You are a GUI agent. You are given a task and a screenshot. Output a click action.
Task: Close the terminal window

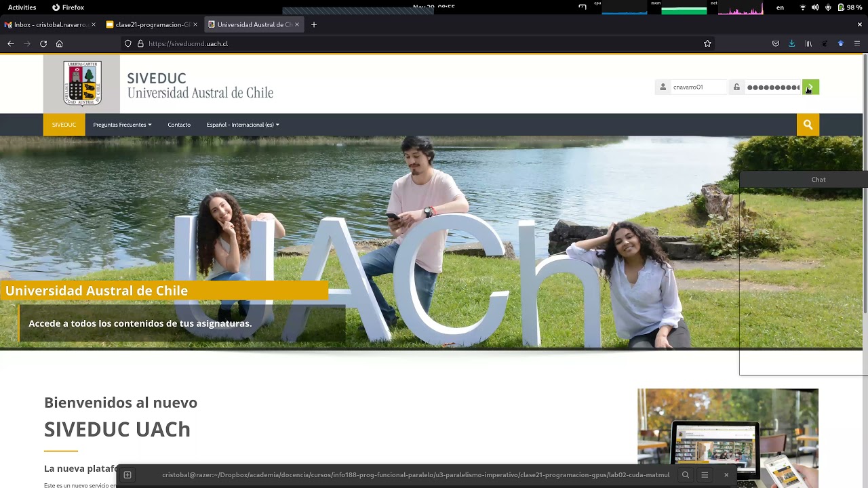(726, 475)
